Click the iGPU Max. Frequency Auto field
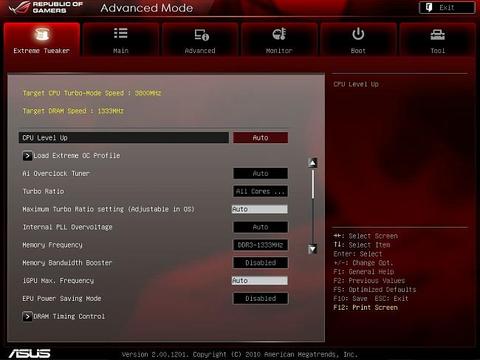Viewport: 480px width, 360px height. (260, 281)
